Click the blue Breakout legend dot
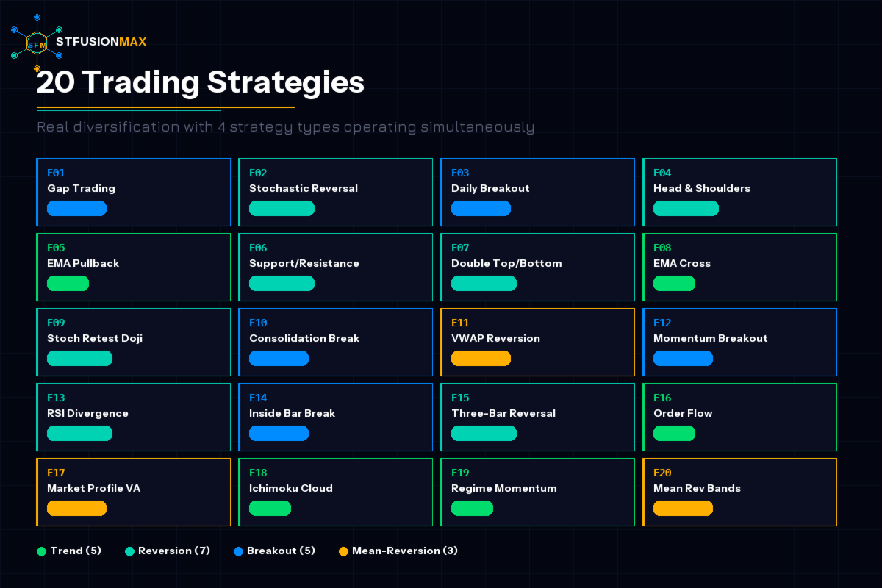 (x=238, y=551)
